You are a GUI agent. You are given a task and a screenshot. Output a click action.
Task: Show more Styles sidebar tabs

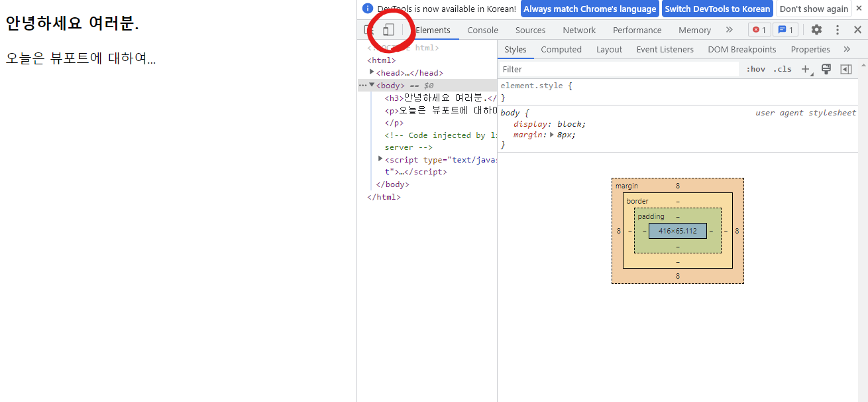click(x=847, y=49)
